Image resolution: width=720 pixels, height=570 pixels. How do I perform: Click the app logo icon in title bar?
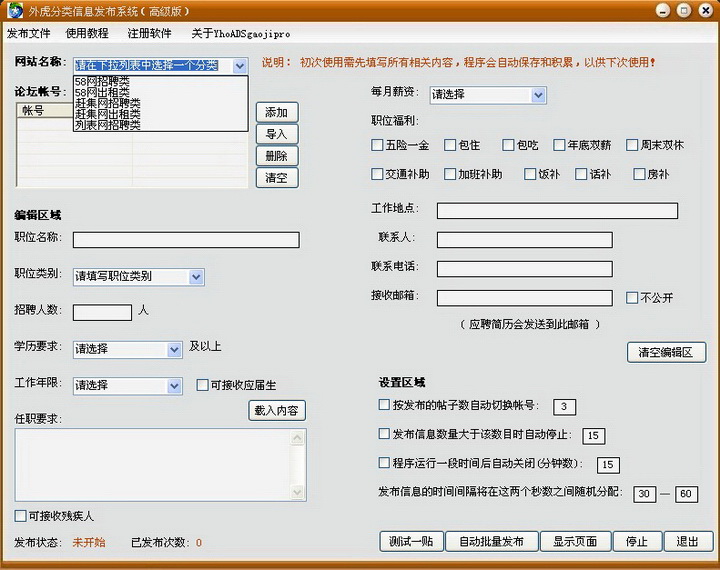15,11
